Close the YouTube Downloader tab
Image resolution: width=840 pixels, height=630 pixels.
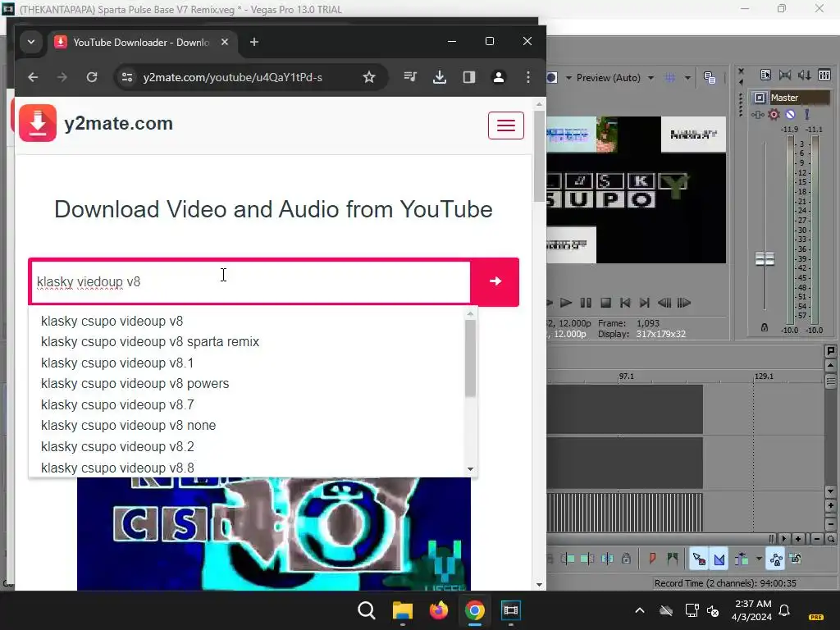(x=225, y=42)
